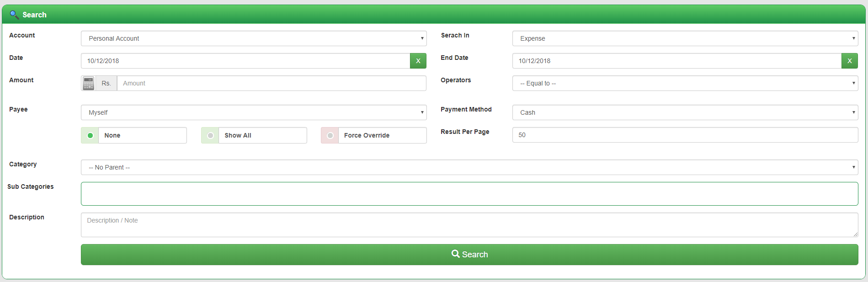Clear the Date field with X button
This screenshot has height=282, width=868.
click(418, 61)
